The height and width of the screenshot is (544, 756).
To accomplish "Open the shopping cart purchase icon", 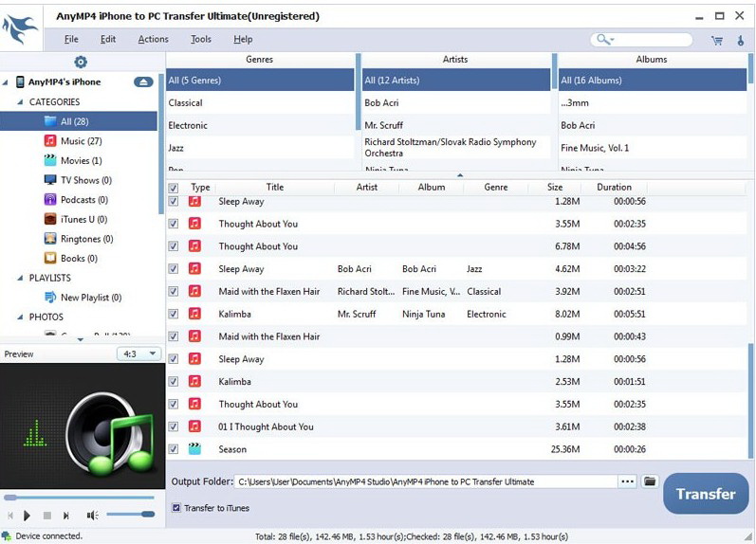I will coord(717,41).
